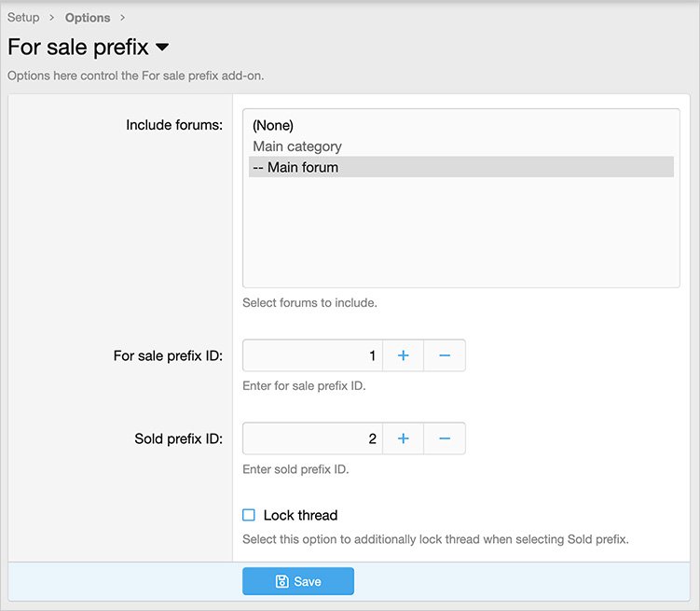Save the add-on options

298,581
